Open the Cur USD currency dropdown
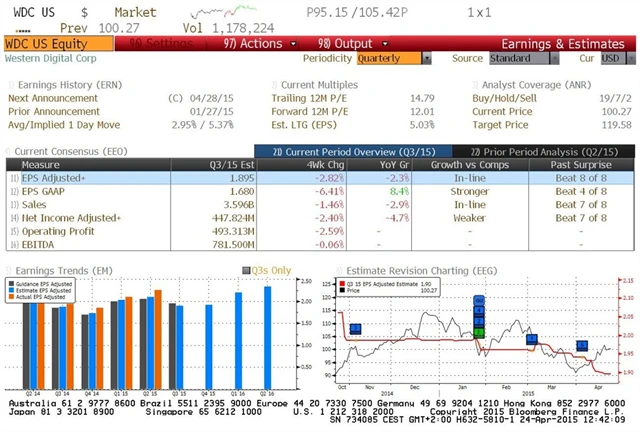Screen dimensions: 640x432 pos(611,58)
